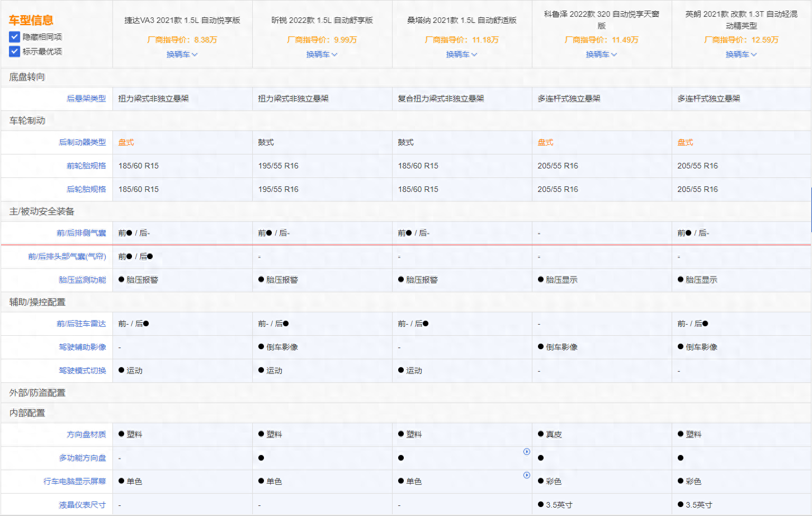Open 换辆车 dropdown under 科鲁泽 2022款
812x516 pixels.
click(602, 54)
